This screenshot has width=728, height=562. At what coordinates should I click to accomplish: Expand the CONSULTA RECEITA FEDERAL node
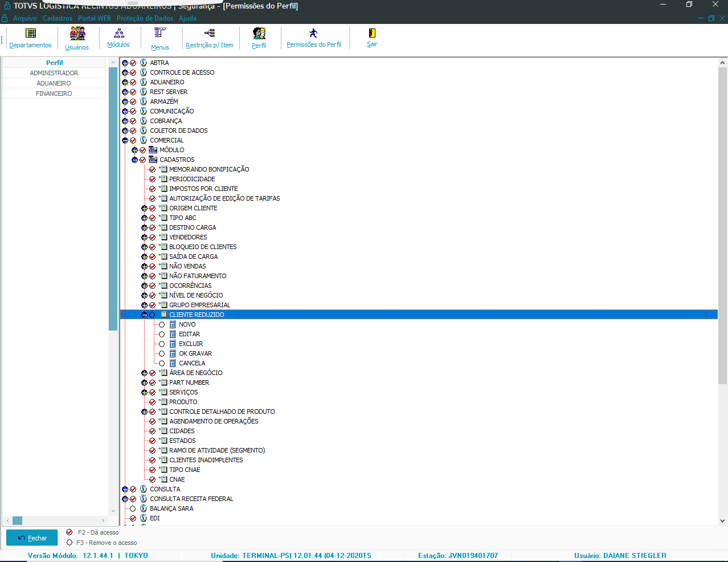[125, 499]
